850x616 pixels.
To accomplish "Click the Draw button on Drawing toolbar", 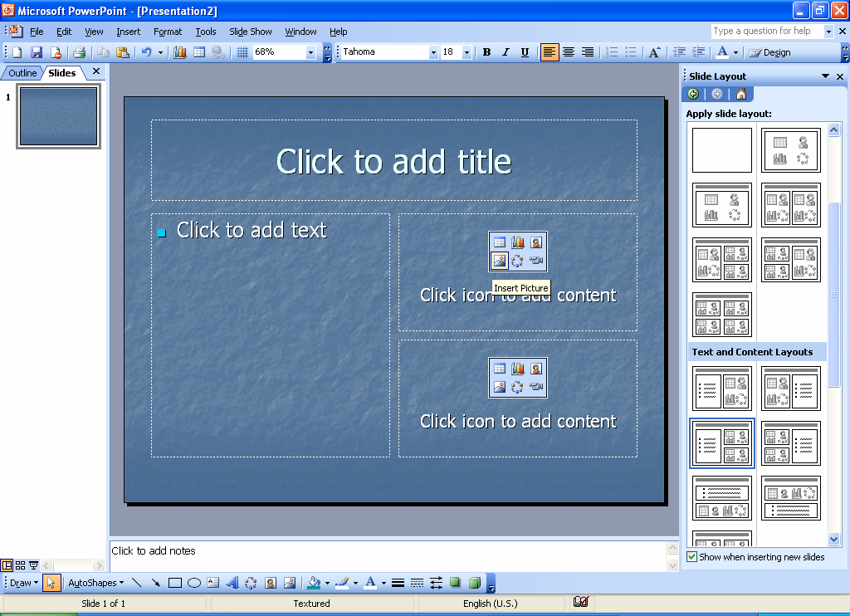I will 20,583.
